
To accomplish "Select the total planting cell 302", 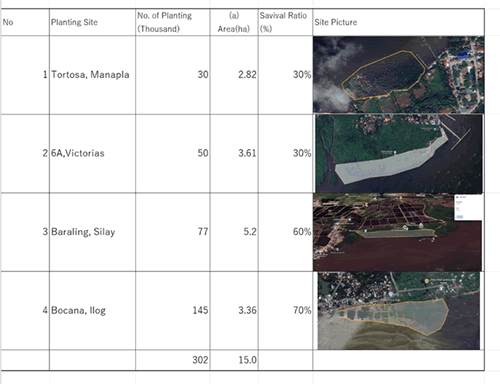I will 173,360.
